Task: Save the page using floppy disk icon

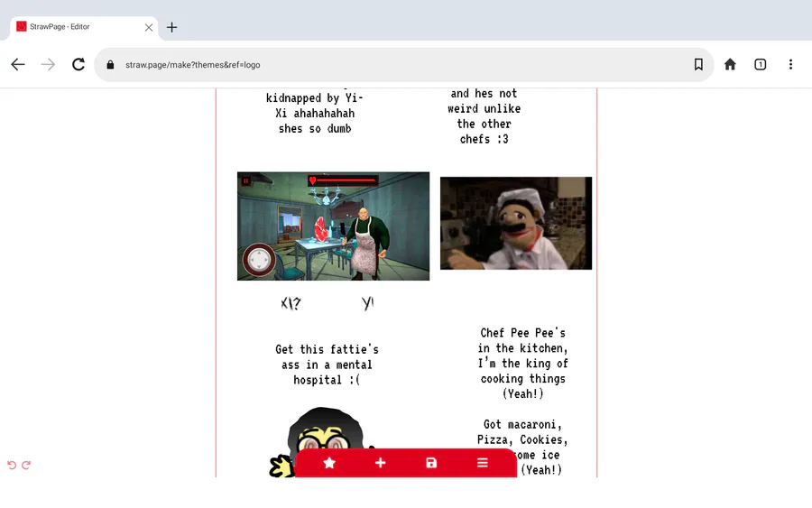Action: pyautogui.click(x=431, y=463)
